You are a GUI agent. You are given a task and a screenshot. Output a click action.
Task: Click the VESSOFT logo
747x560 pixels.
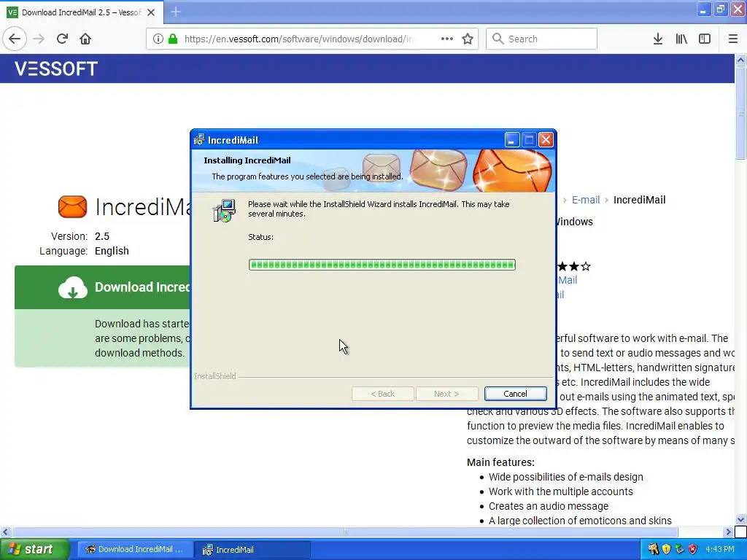[x=56, y=69]
